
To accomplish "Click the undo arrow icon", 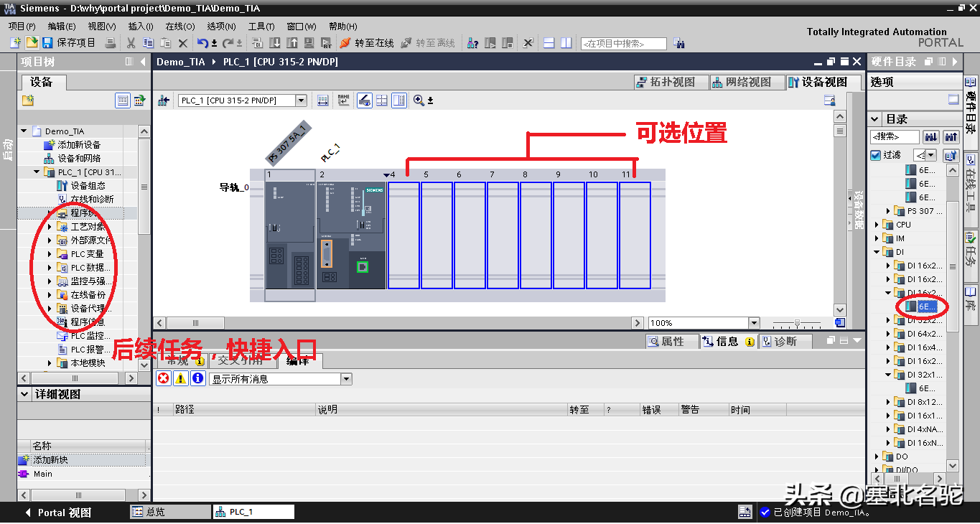I will click(203, 43).
